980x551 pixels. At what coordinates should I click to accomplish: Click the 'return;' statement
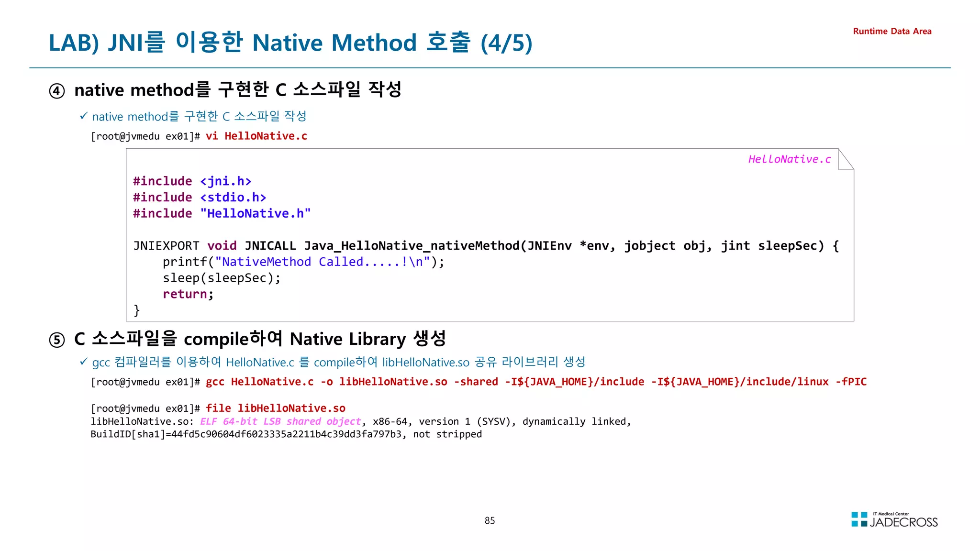[x=188, y=294]
